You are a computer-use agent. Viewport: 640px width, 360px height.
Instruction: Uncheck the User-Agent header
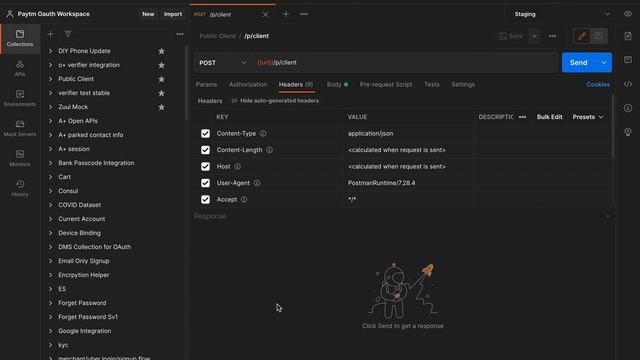click(x=205, y=183)
